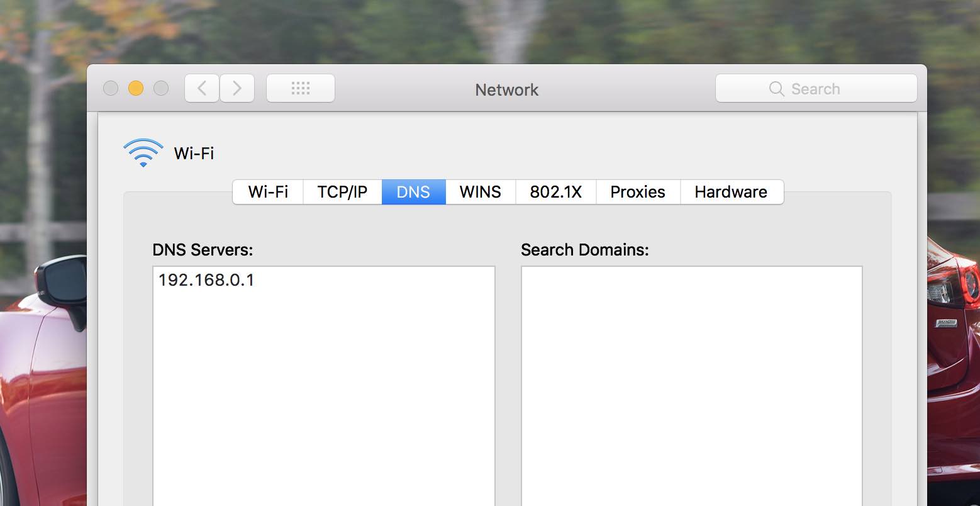This screenshot has width=980, height=506.
Task: Click the gray zoom button beside minimize
Action: (x=161, y=89)
